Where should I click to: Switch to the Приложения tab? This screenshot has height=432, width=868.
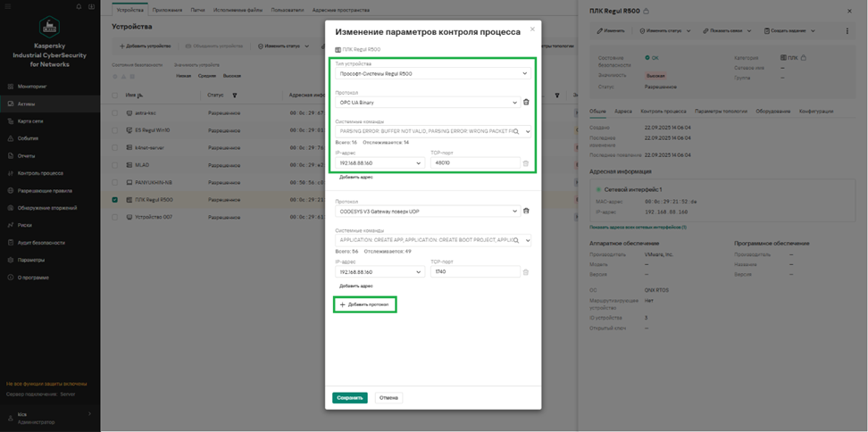click(x=167, y=10)
